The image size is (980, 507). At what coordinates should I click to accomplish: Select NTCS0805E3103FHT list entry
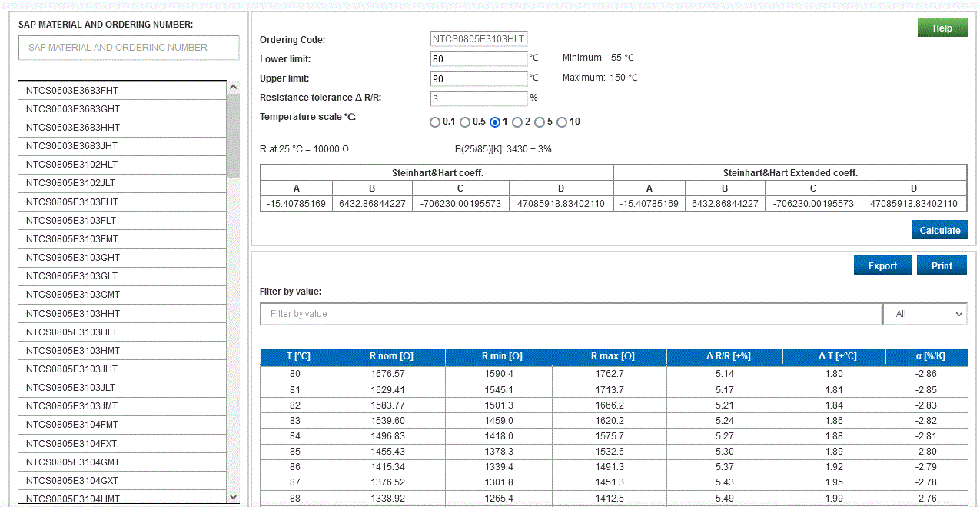pos(122,202)
